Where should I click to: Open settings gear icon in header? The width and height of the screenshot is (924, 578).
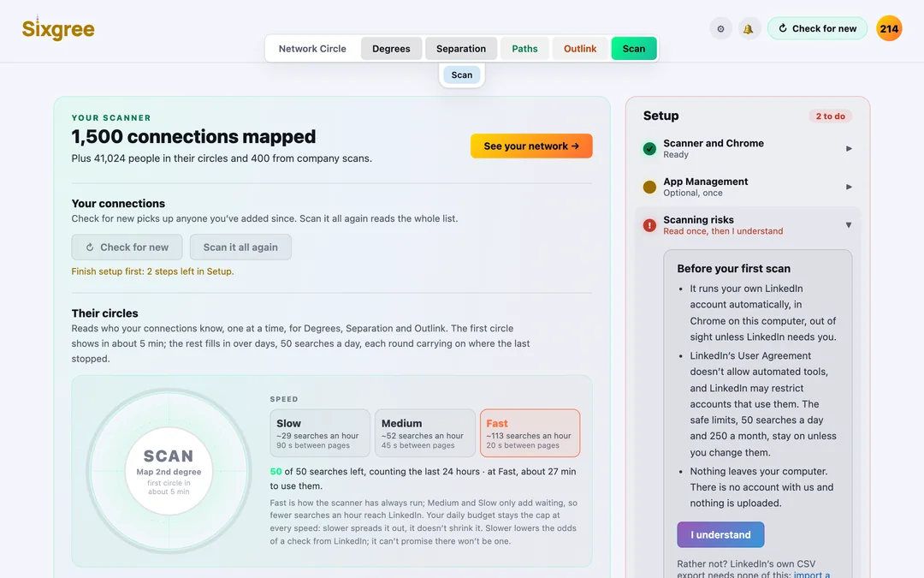click(720, 28)
